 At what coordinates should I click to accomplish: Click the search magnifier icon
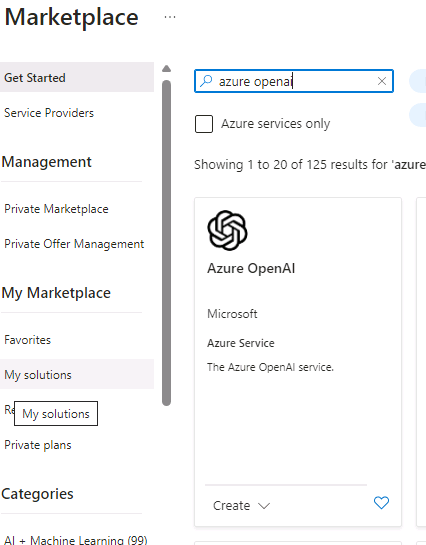[206, 81]
